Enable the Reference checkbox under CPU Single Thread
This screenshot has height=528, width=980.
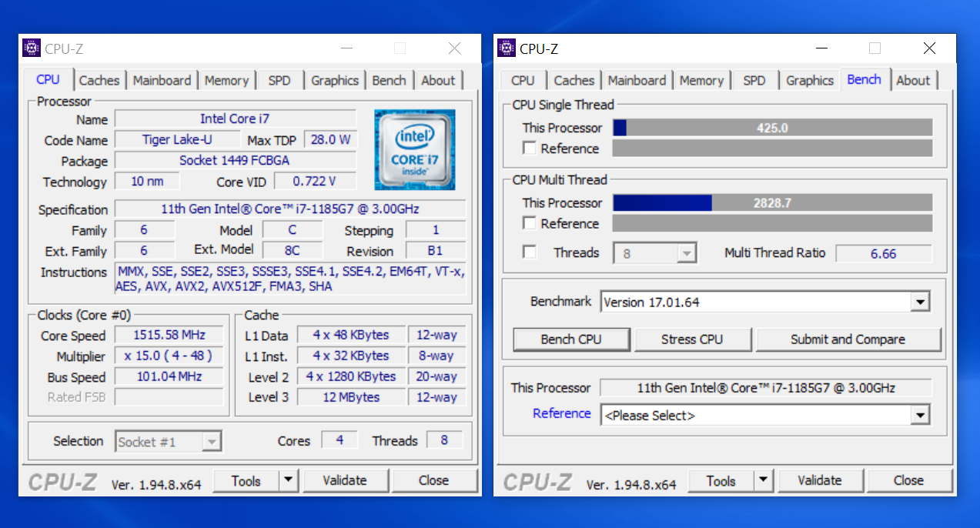[x=530, y=148]
